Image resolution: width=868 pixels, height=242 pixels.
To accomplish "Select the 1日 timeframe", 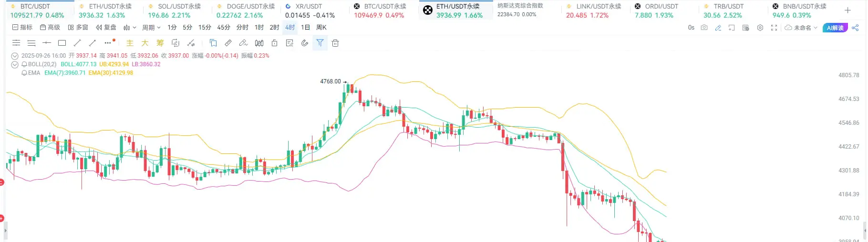I will pos(305,28).
